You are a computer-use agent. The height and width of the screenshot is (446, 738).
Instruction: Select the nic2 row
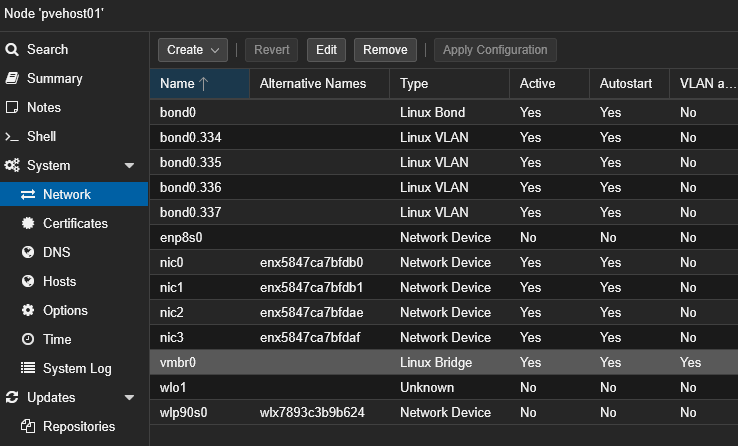444,312
